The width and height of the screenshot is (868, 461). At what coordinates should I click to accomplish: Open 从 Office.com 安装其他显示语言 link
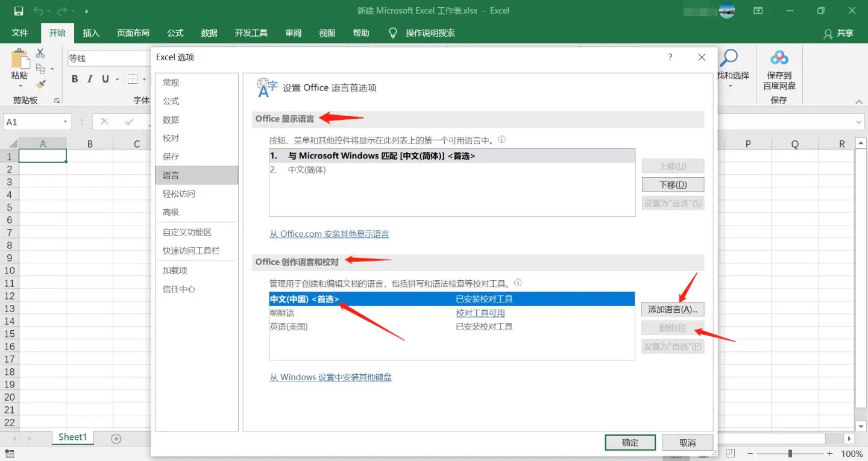click(329, 234)
